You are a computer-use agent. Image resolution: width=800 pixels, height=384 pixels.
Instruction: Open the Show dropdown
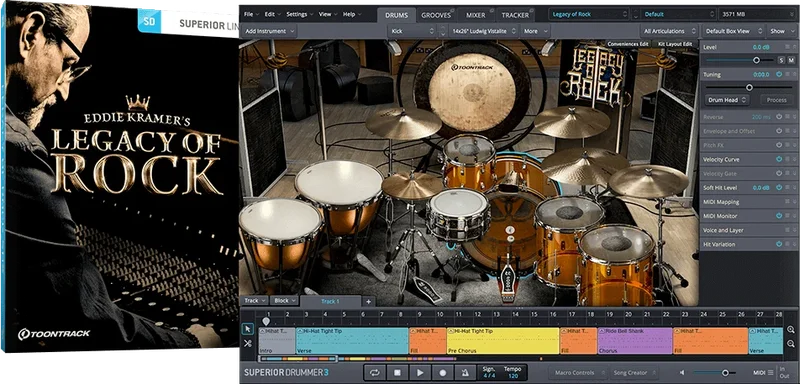(x=781, y=31)
